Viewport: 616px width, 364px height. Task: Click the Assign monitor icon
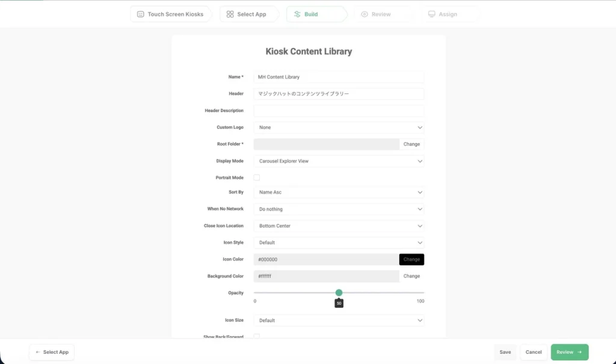coord(431,14)
